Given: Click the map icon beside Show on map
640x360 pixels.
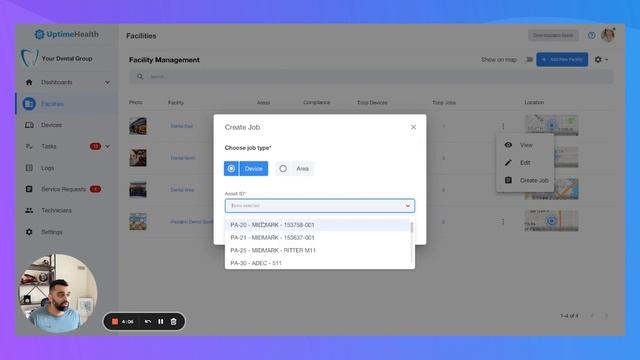Looking at the screenshot, I should pos(529,60).
